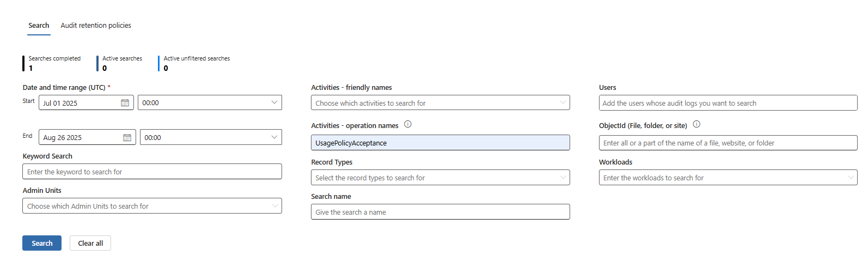Screen dimensions: 868x255
Task: Click the Start date field Jul 01 2025
Action: 79,103
